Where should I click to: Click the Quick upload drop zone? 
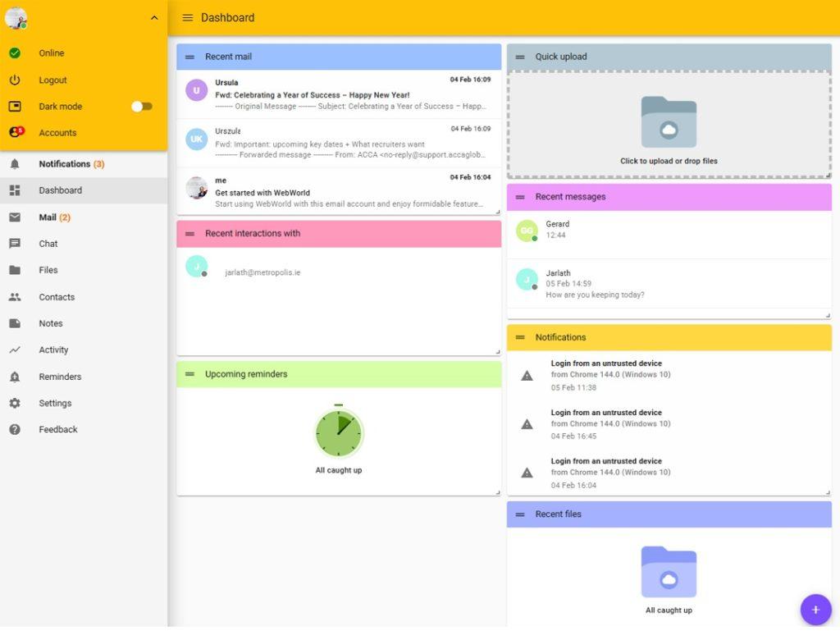[x=669, y=125]
